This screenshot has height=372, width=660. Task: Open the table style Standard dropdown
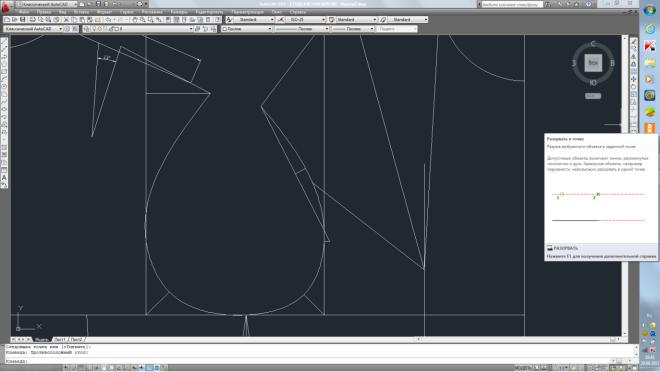(356, 20)
